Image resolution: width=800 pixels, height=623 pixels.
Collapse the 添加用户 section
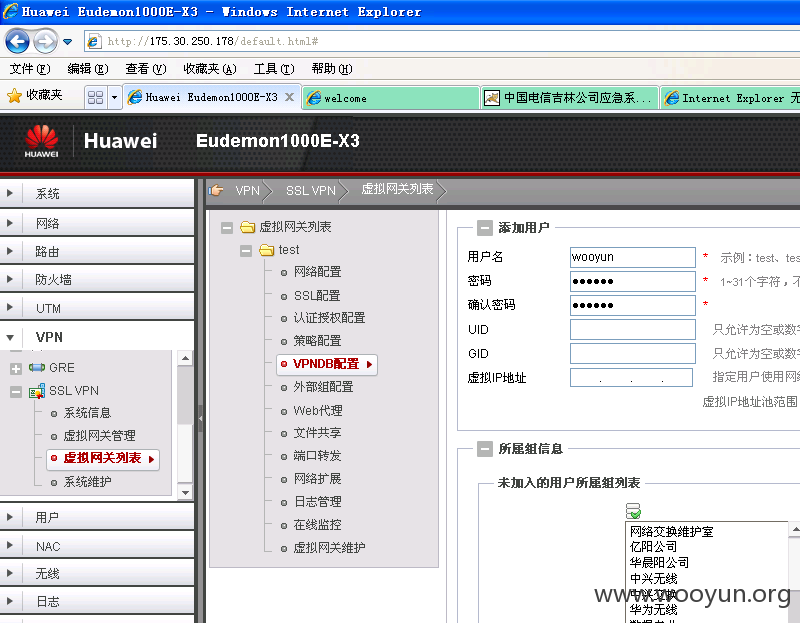pos(485,228)
